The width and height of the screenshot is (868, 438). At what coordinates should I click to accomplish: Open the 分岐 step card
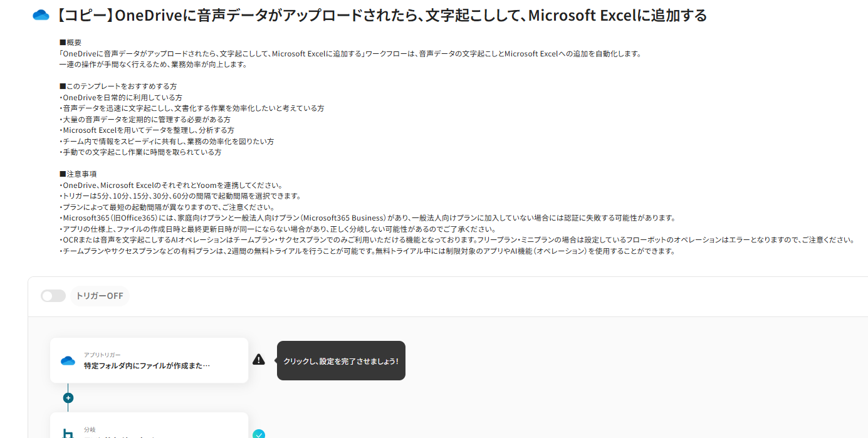point(149,425)
